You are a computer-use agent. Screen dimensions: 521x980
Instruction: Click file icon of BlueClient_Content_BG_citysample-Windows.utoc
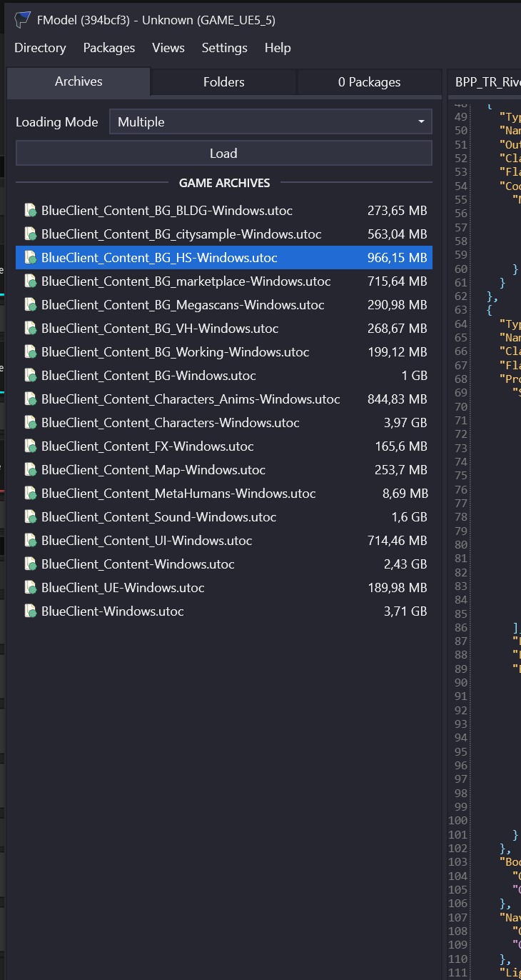30,234
